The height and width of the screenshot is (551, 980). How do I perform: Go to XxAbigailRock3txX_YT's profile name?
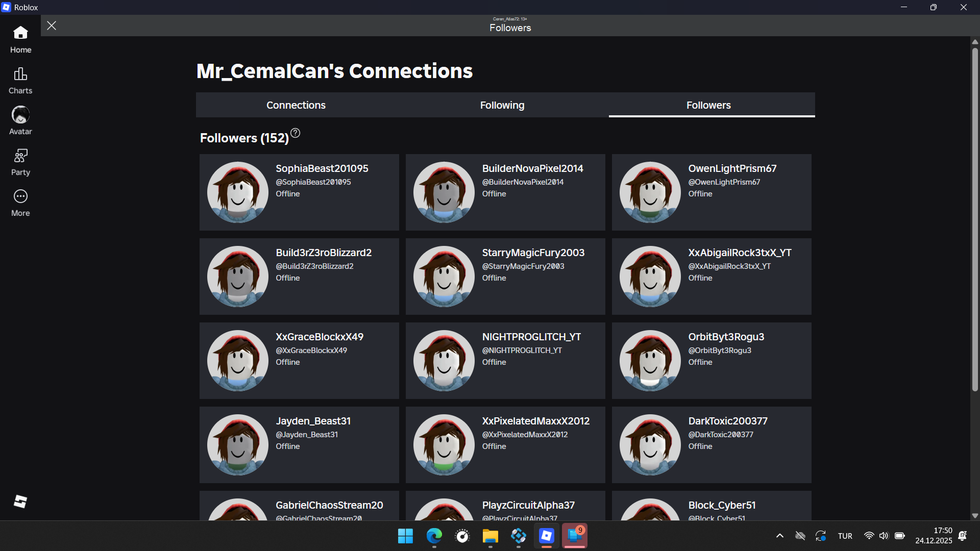(x=740, y=253)
